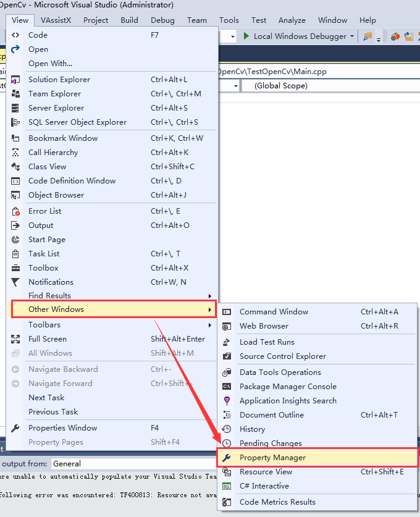Image resolution: width=420 pixels, height=517 pixels.
Task: Click the Error List icon
Action: tap(15, 211)
